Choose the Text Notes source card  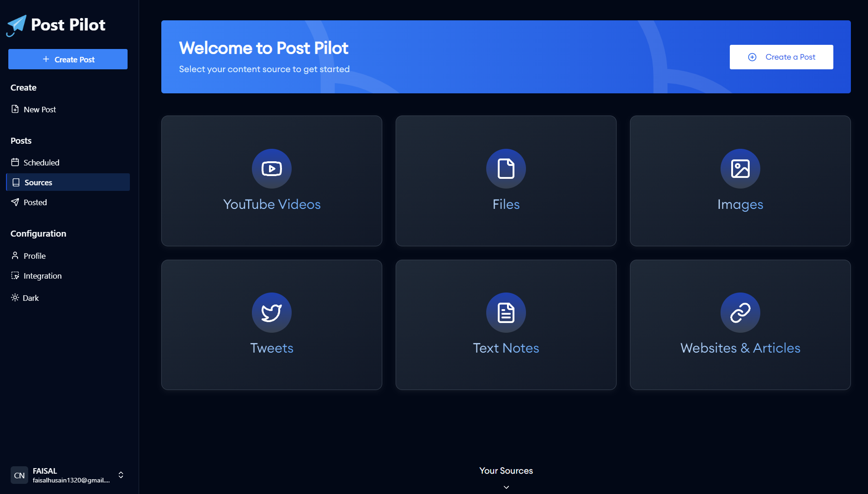point(506,325)
